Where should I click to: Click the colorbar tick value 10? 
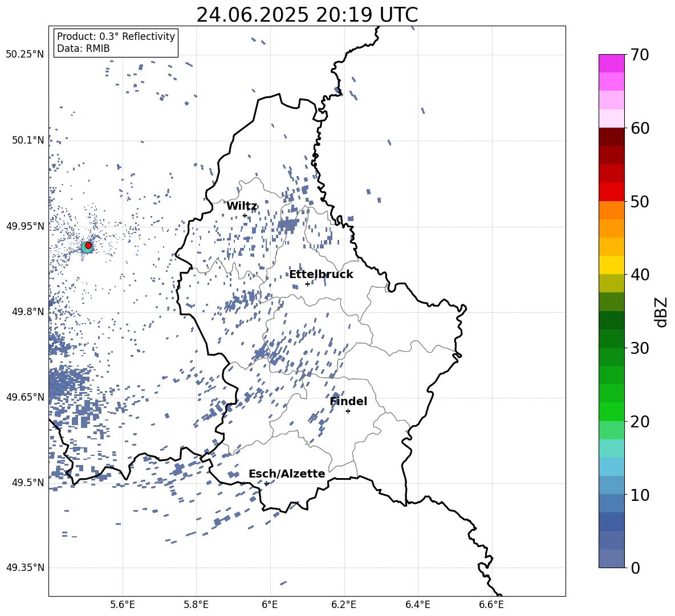pyautogui.click(x=640, y=495)
